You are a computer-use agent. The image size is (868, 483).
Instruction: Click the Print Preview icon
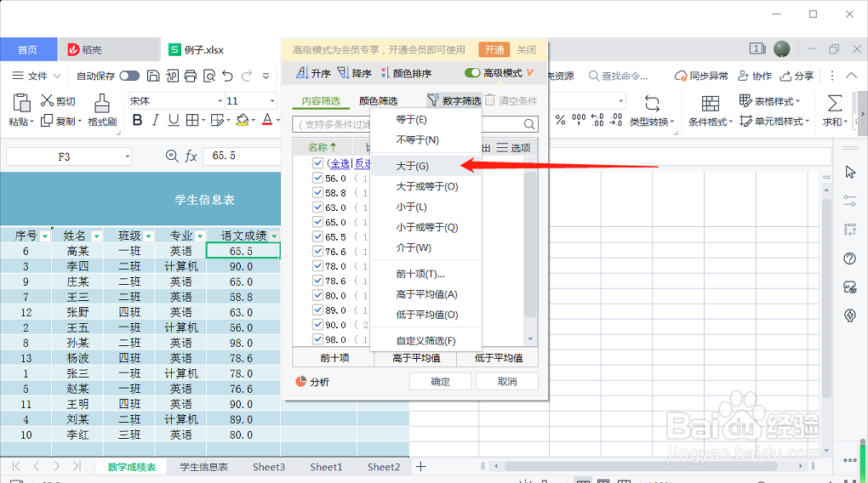click(209, 76)
